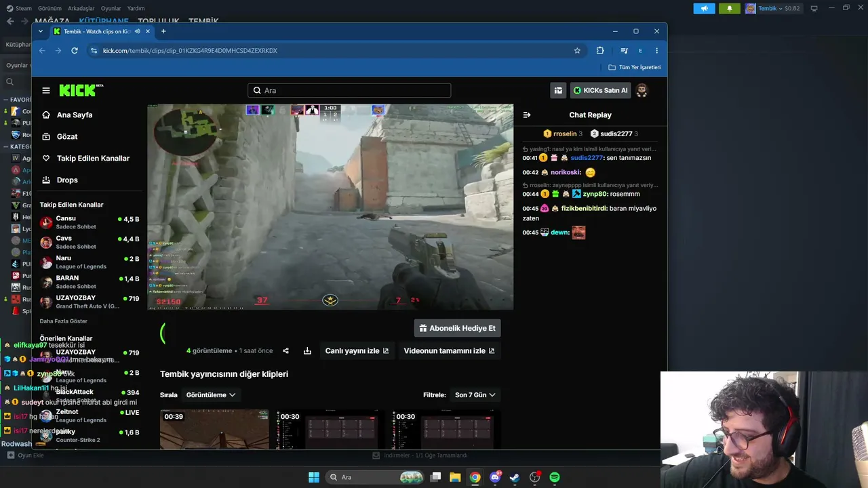Open the 00:39 clip thumbnail
The width and height of the screenshot is (868, 488).
(214, 429)
